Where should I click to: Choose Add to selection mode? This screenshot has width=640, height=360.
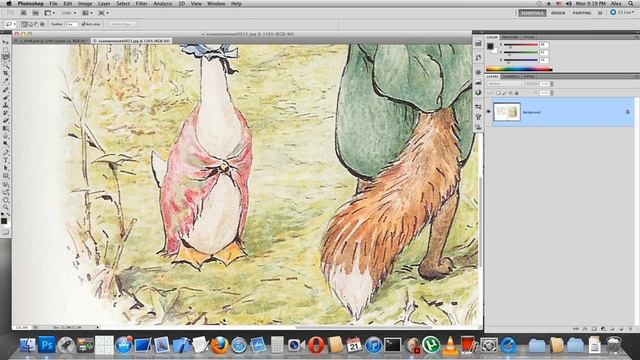tap(30, 24)
